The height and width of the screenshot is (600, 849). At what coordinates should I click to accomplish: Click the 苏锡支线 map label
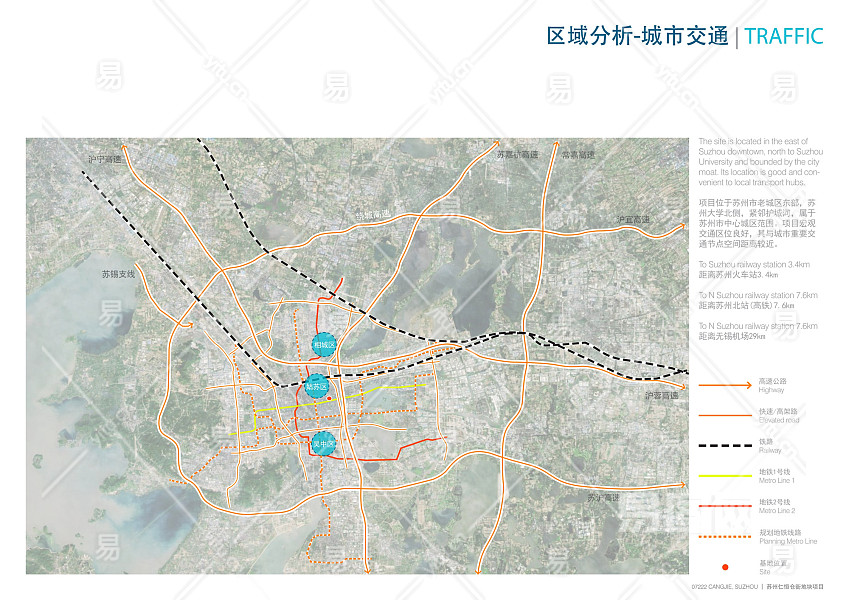(118, 274)
